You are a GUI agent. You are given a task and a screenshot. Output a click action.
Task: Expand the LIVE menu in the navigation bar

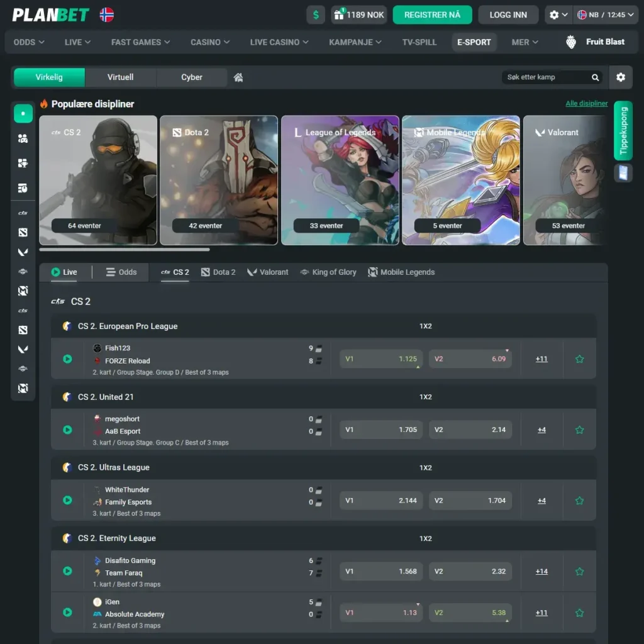click(77, 42)
